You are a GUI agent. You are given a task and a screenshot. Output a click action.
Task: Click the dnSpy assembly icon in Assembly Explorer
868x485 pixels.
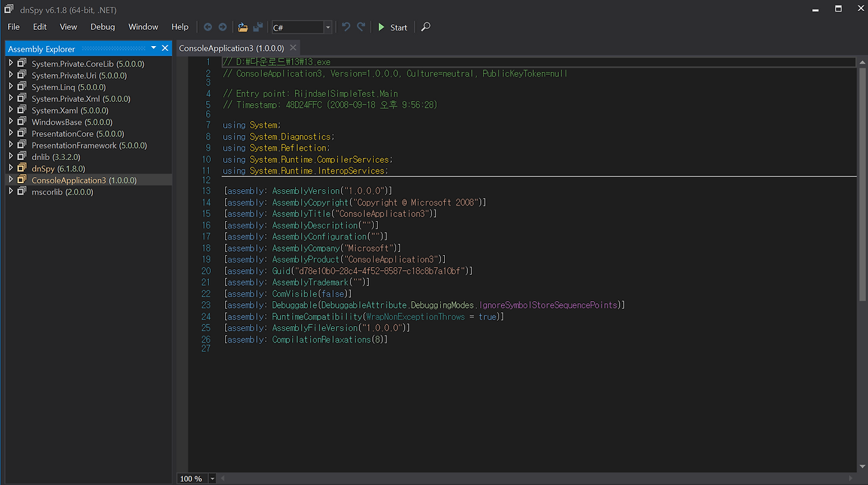click(x=22, y=168)
